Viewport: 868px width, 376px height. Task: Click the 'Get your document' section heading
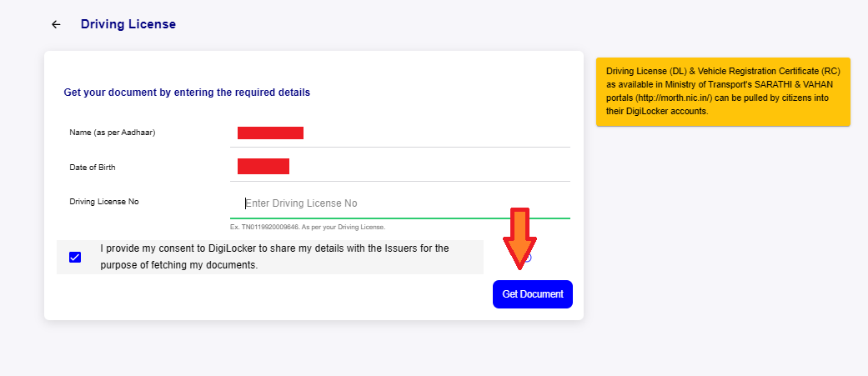tap(187, 93)
